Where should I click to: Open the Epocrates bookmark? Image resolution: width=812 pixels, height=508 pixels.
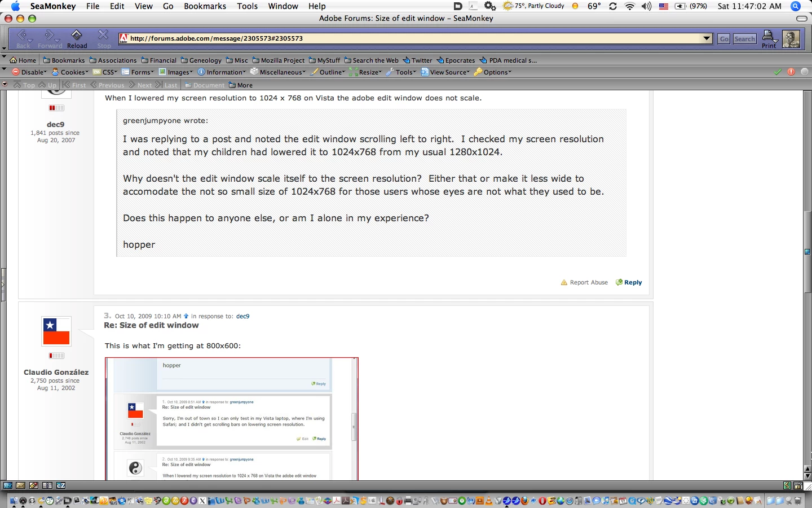pyautogui.click(x=456, y=60)
